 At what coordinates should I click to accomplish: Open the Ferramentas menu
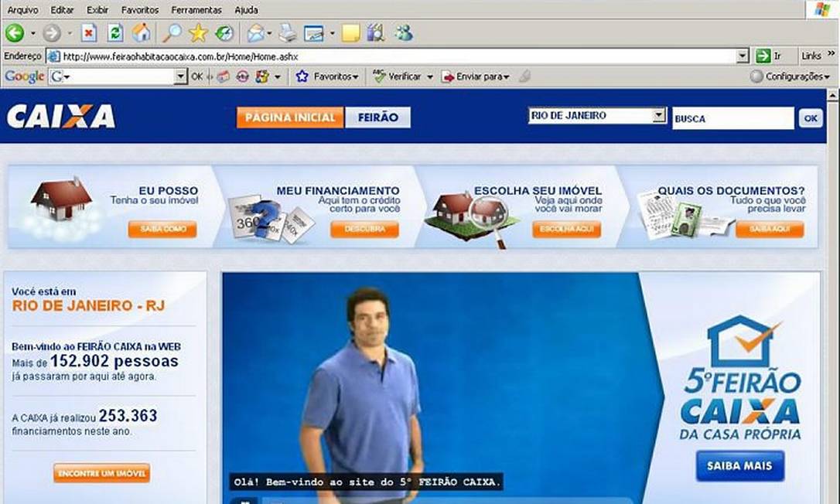(x=196, y=10)
